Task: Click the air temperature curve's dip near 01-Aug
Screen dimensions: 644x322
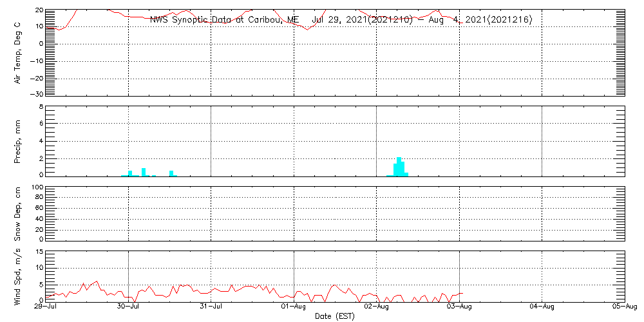Action: (x=308, y=29)
